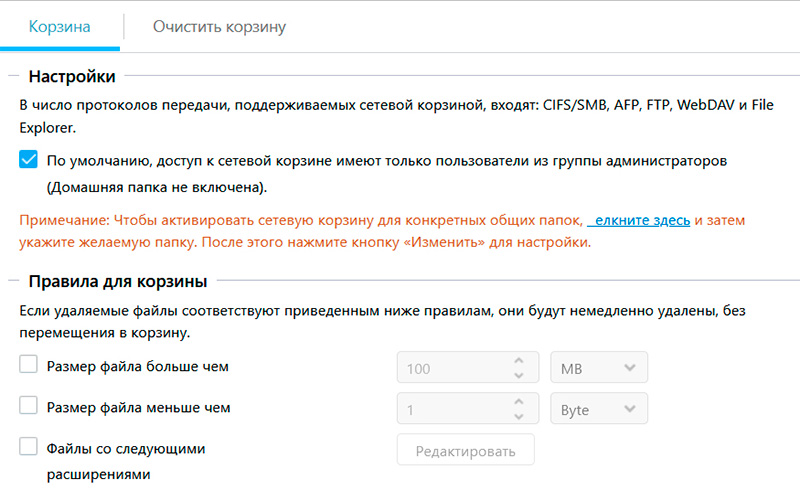
Task: Open the MB unit dropdown
Action: 598,368
